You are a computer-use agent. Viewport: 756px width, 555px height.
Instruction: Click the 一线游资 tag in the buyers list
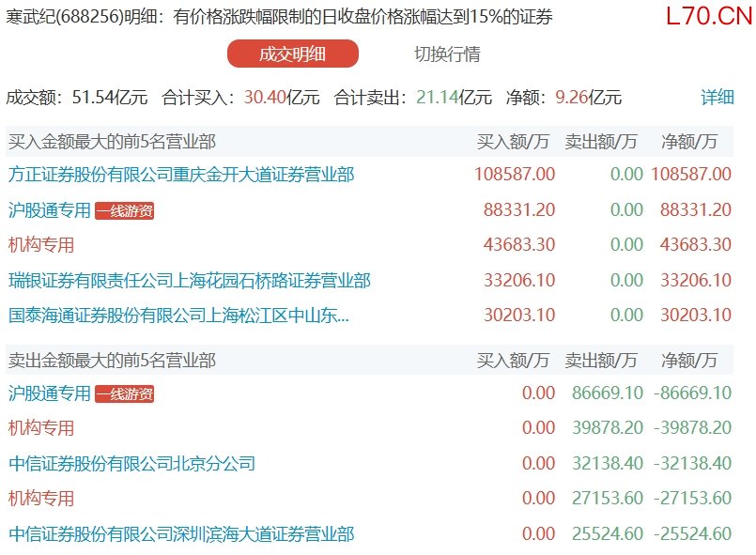(x=124, y=211)
